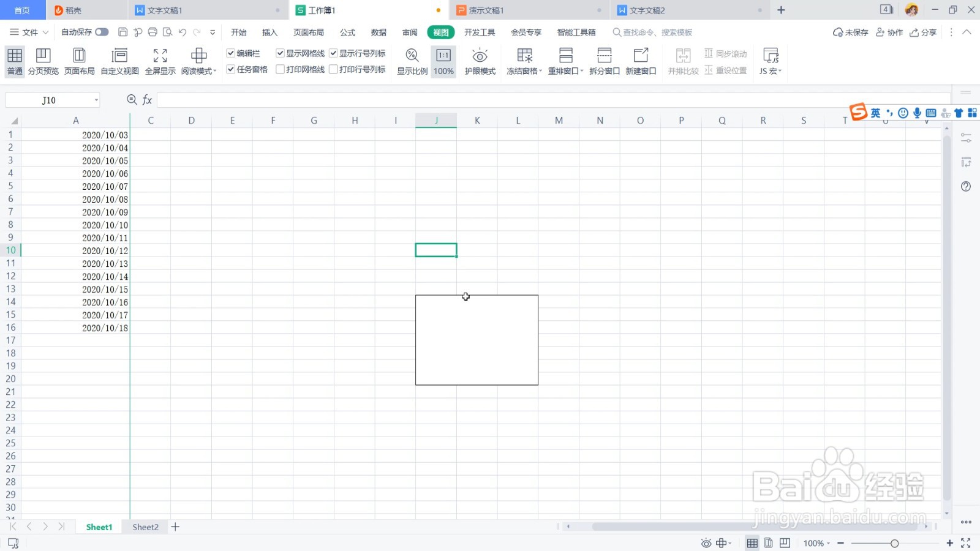Image resolution: width=980 pixels, height=551 pixels.
Task: Click the save icon in quick access bar
Action: 123,32
